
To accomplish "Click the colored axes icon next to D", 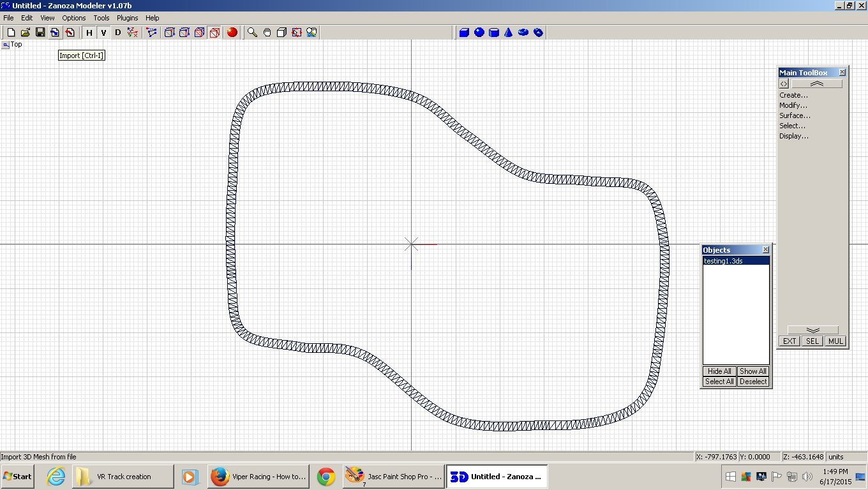I will pos(133,33).
